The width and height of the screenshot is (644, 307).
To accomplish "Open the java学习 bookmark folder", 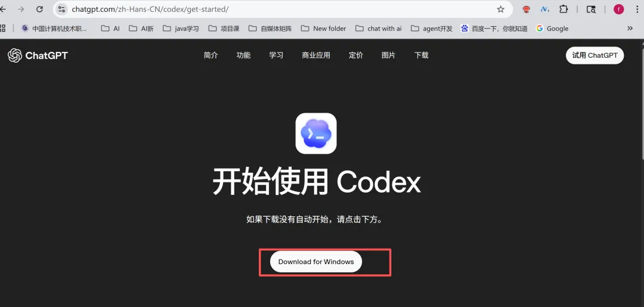I will tap(181, 29).
